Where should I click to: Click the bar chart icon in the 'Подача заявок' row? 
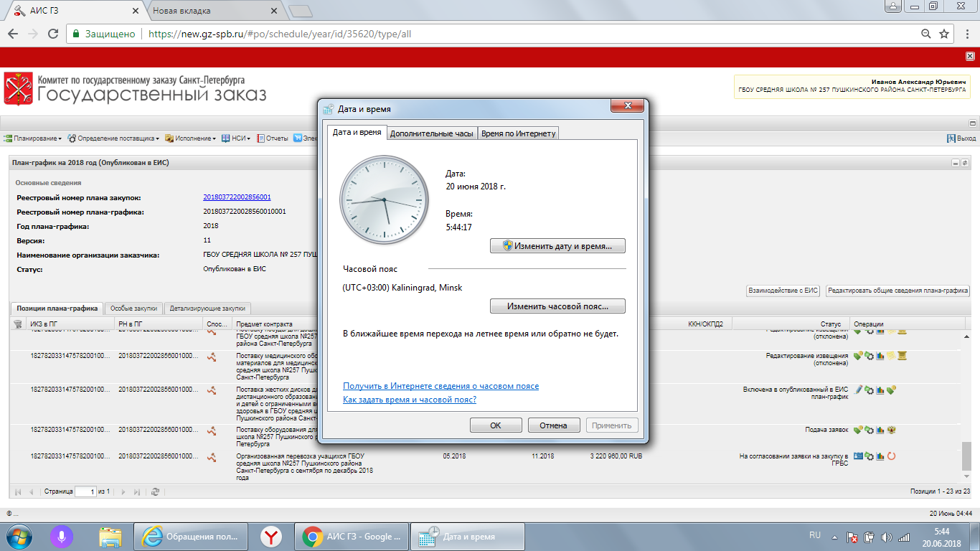point(880,430)
